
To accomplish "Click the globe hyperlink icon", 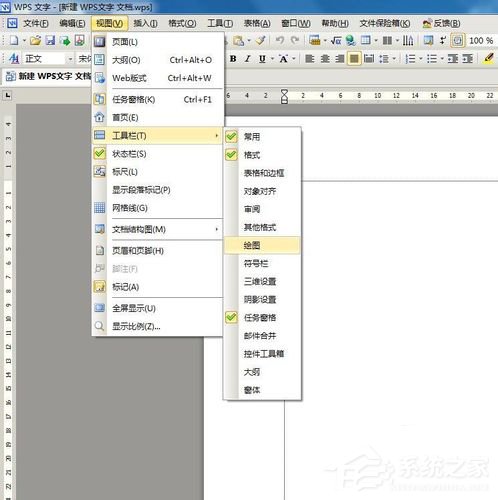I will 350,41.
